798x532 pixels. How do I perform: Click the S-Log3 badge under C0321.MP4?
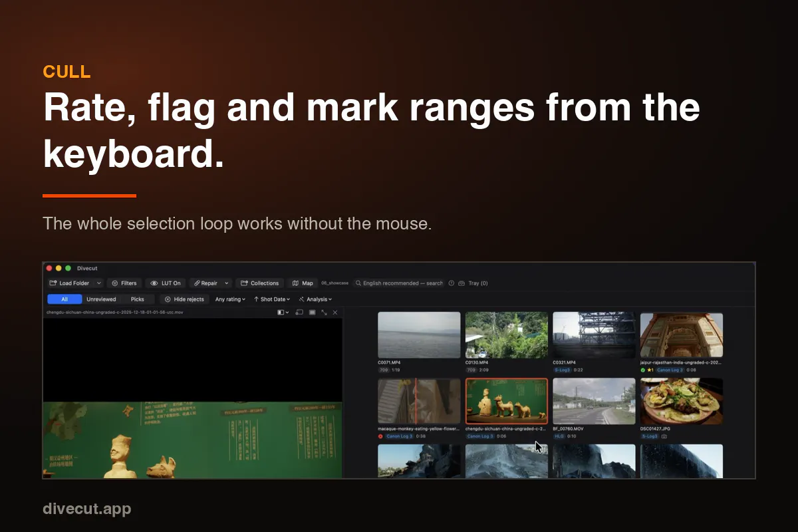(x=562, y=370)
